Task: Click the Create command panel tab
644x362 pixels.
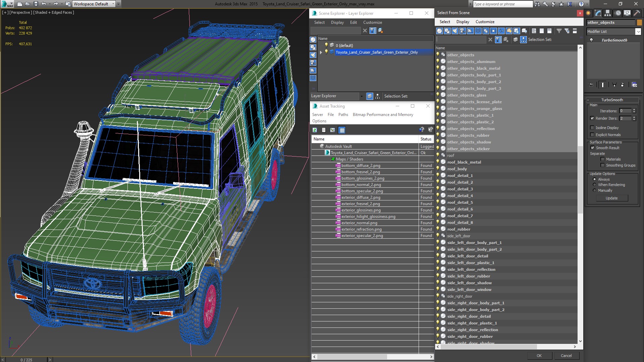Action: [x=588, y=13]
